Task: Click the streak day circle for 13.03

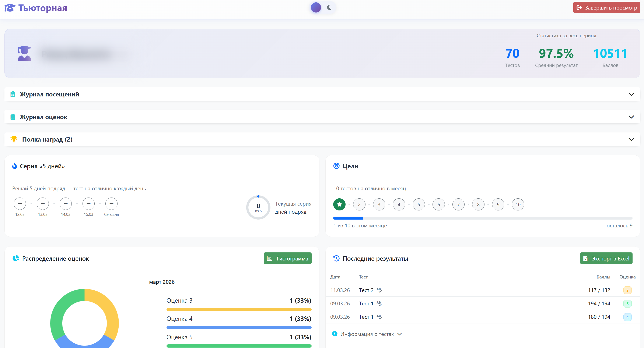Action: pos(43,204)
